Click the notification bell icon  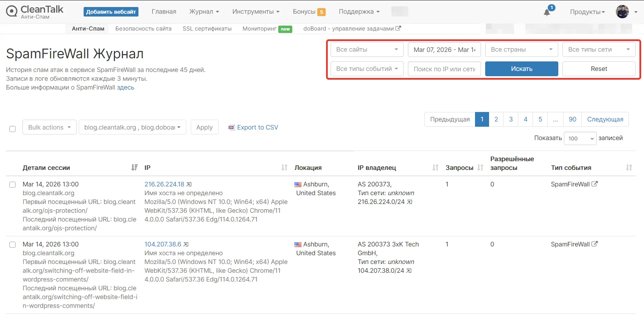click(547, 12)
